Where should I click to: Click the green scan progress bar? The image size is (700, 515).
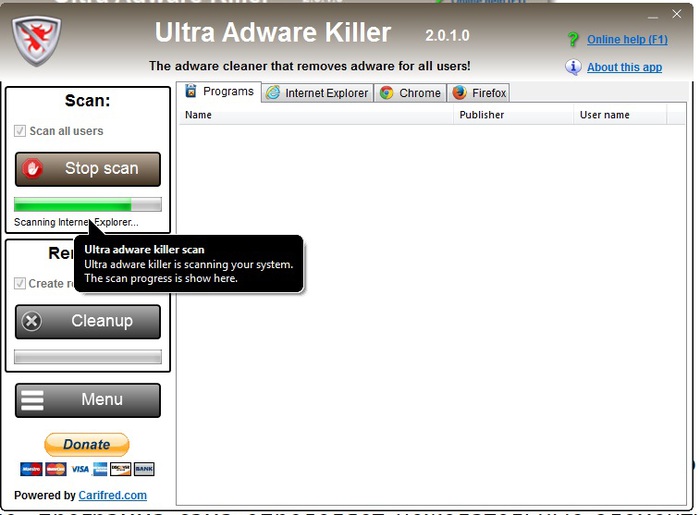point(88,204)
